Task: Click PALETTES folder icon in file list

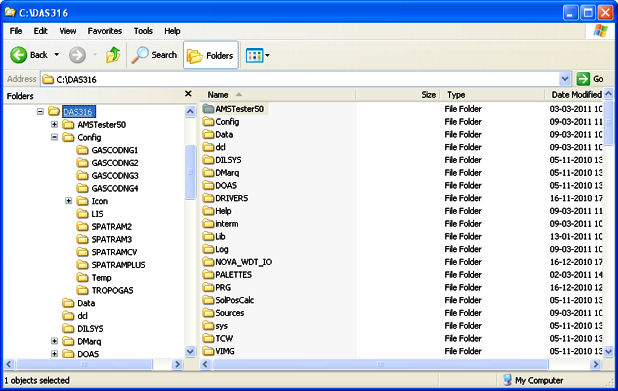Action: (x=208, y=274)
